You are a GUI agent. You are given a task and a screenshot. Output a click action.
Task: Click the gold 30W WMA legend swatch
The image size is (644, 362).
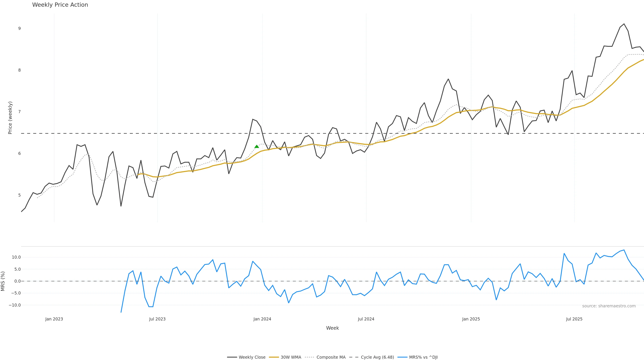[274, 357]
